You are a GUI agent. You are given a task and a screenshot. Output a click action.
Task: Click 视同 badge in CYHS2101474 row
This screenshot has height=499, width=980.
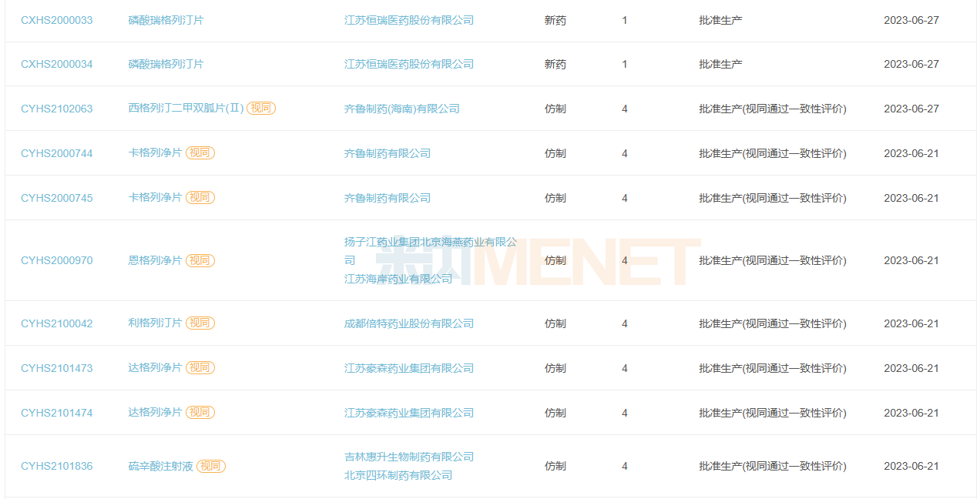click(x=200, y=413)
